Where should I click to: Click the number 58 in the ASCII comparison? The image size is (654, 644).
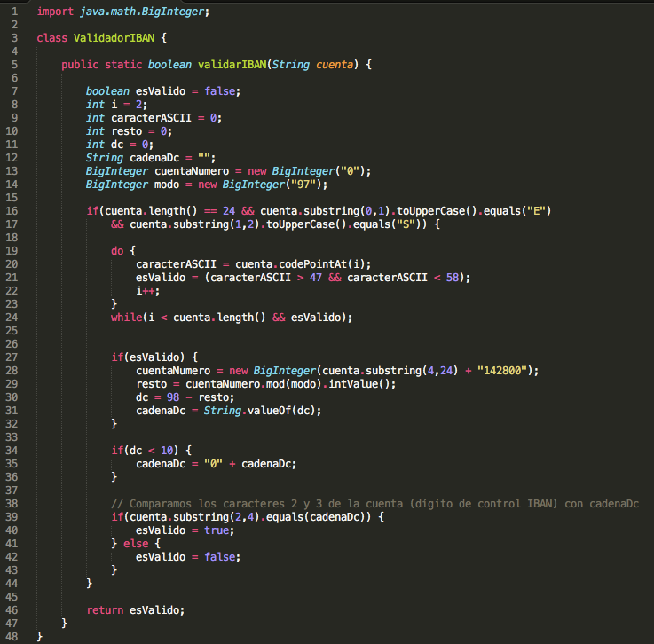click(453, 278)
